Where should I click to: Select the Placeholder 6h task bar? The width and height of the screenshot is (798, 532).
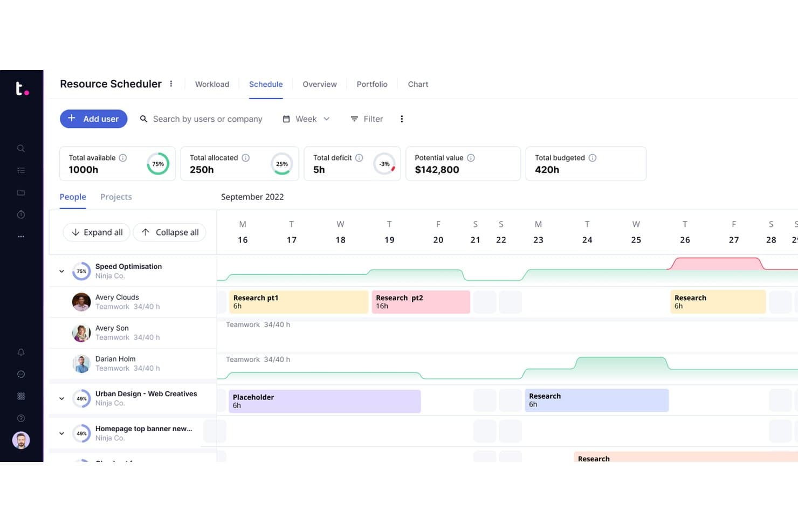pos(325,402)
